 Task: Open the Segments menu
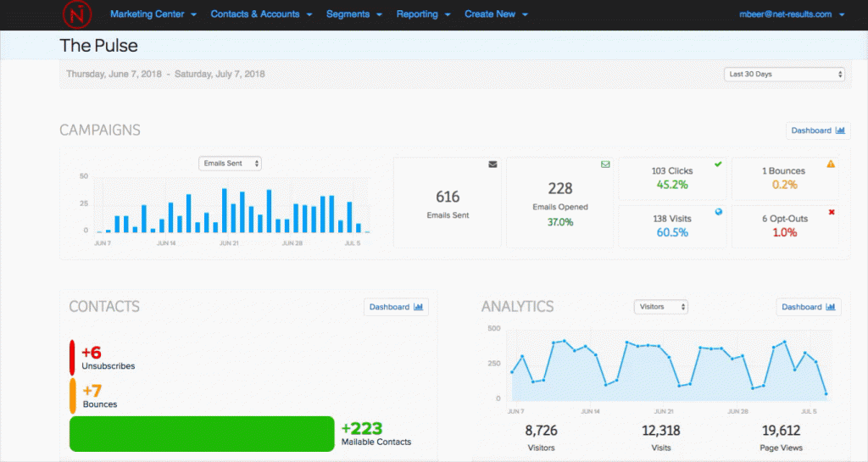[x=354, y=14]
